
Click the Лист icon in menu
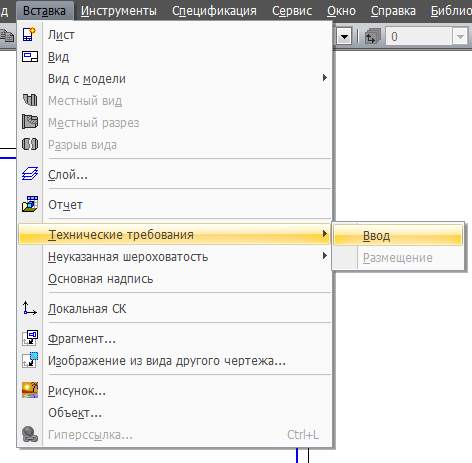tap(29, 34)
